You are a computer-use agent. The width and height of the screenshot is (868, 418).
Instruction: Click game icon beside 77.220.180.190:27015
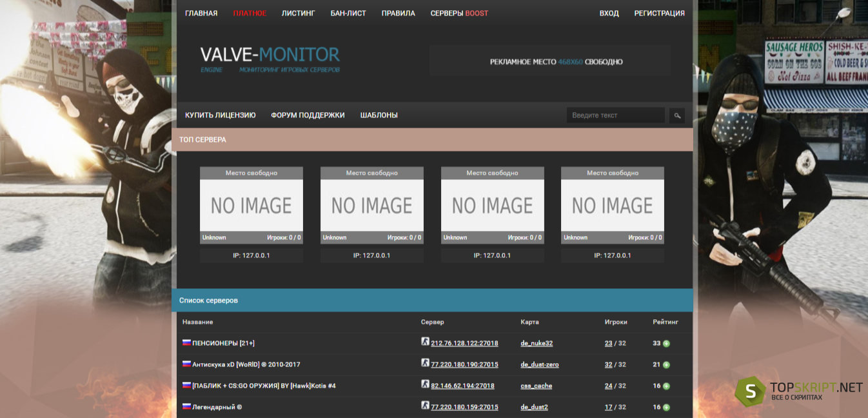click(x=425, y=363)
